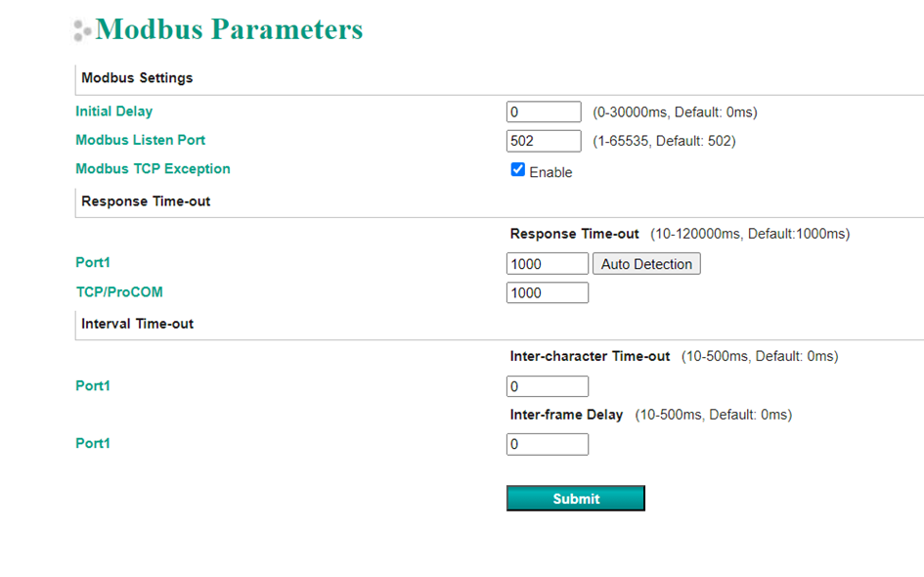This screenshot has height=577, width=924.
Task: Click the Auto Detection button
Action: pyautogui.click(x=646, y=264)
